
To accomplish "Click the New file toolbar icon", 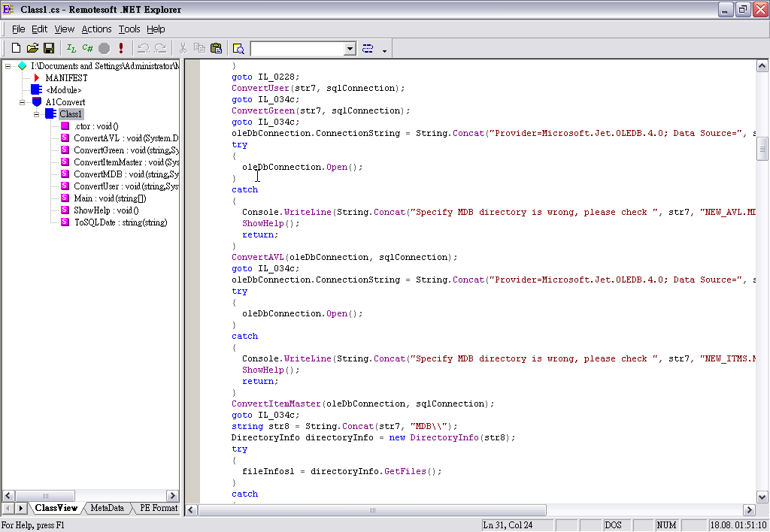I will click(x=17, y=48).
